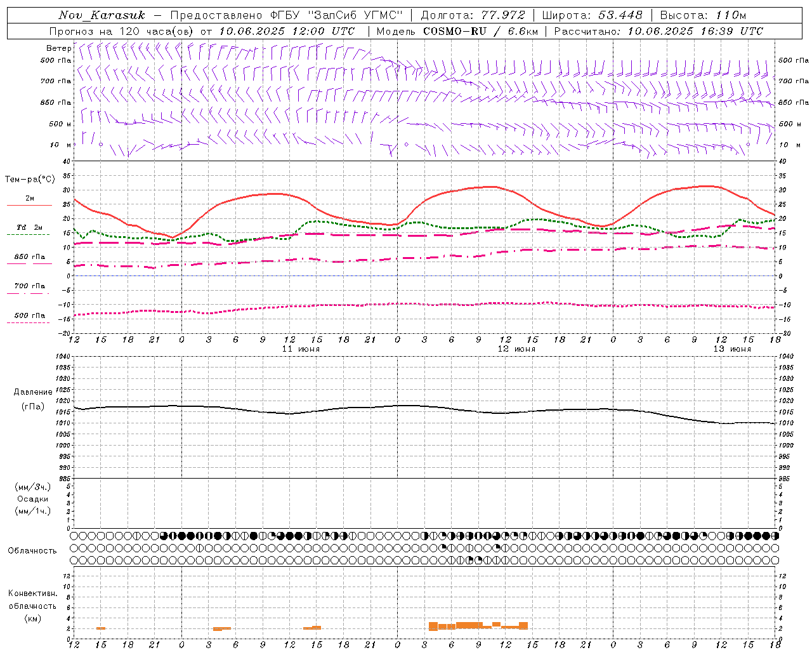Click the 11 июня date label
Screen dimensions: 812x650
pos(301,349)
